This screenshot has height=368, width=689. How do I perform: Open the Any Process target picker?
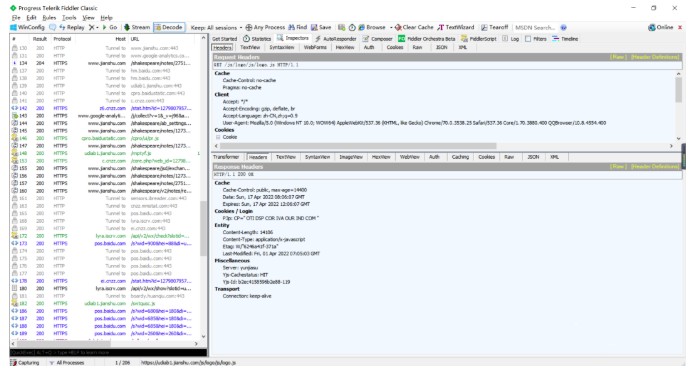click(265, 27)
